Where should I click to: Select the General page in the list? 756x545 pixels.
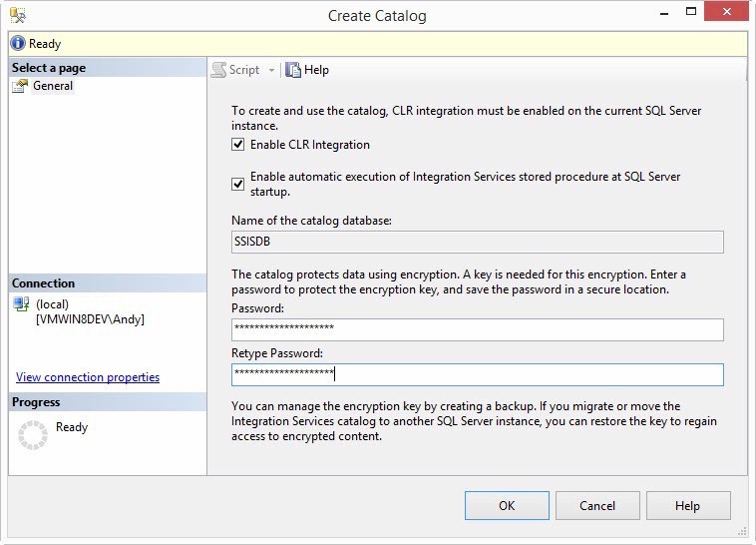coord(53,86)
